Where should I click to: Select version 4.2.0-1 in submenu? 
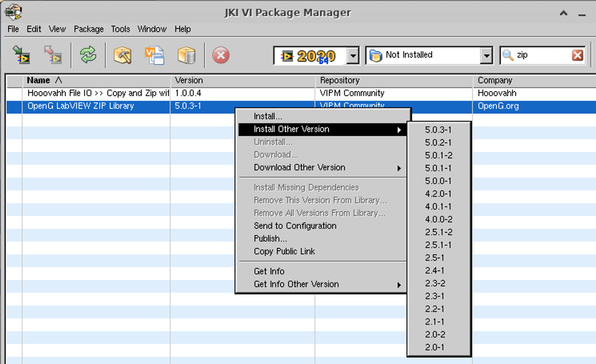[x=438, y=194]
